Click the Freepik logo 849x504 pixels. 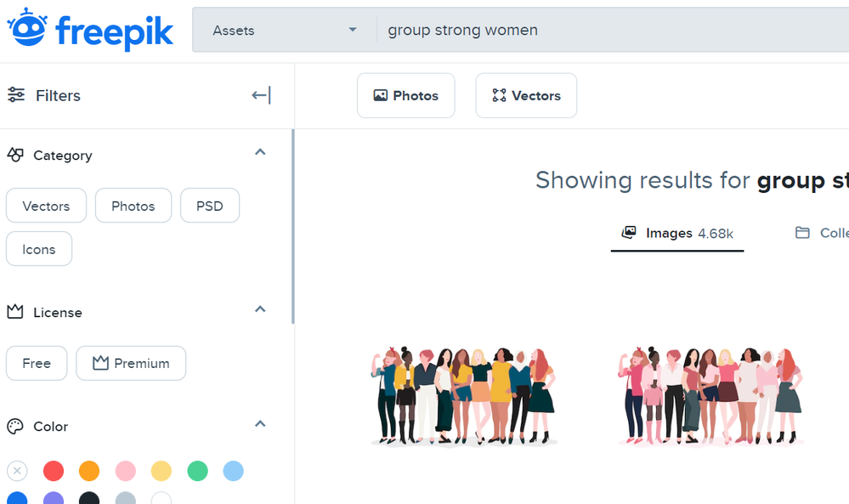(90, 30)
